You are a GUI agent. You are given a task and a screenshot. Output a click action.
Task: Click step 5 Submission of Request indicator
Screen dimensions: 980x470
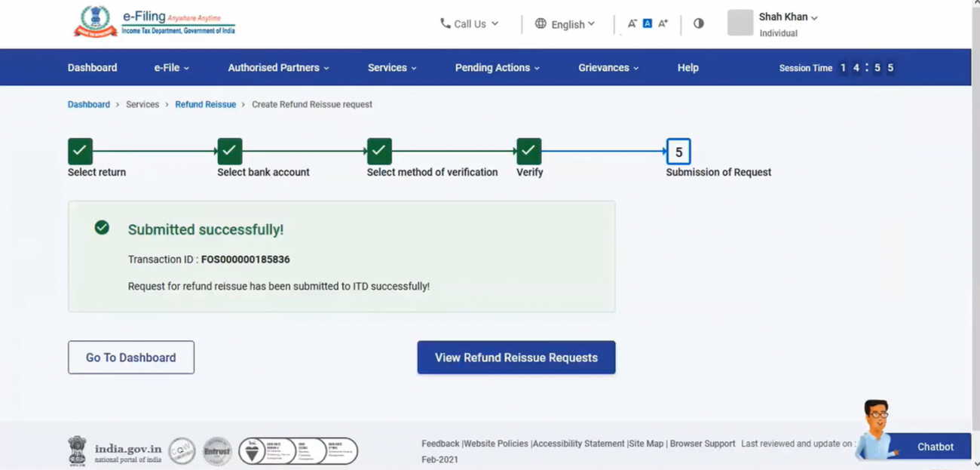click(678, 151)
